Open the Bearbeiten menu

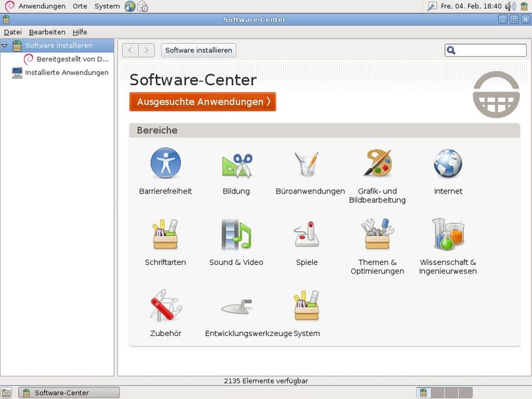coord(47,32)
